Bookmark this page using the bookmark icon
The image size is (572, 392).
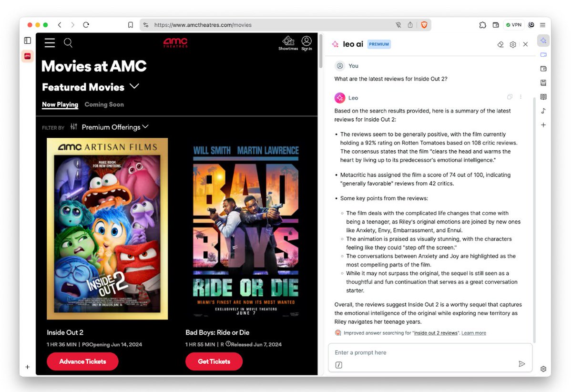tap(131, 25)
